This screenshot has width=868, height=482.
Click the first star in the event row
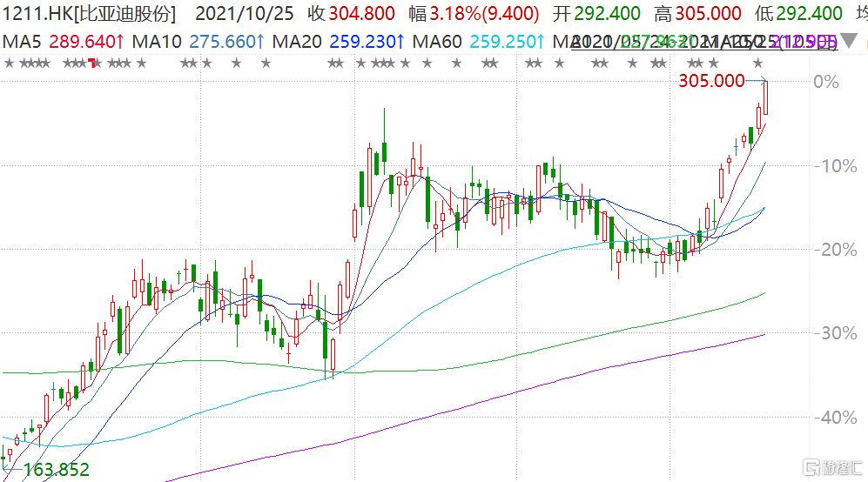pyautogui.click(x=9, y=64)
